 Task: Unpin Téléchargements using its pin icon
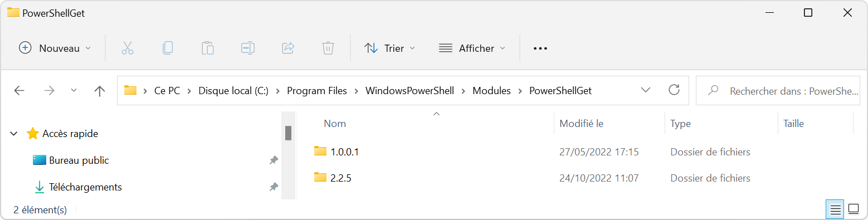click(x=274, y=187)
